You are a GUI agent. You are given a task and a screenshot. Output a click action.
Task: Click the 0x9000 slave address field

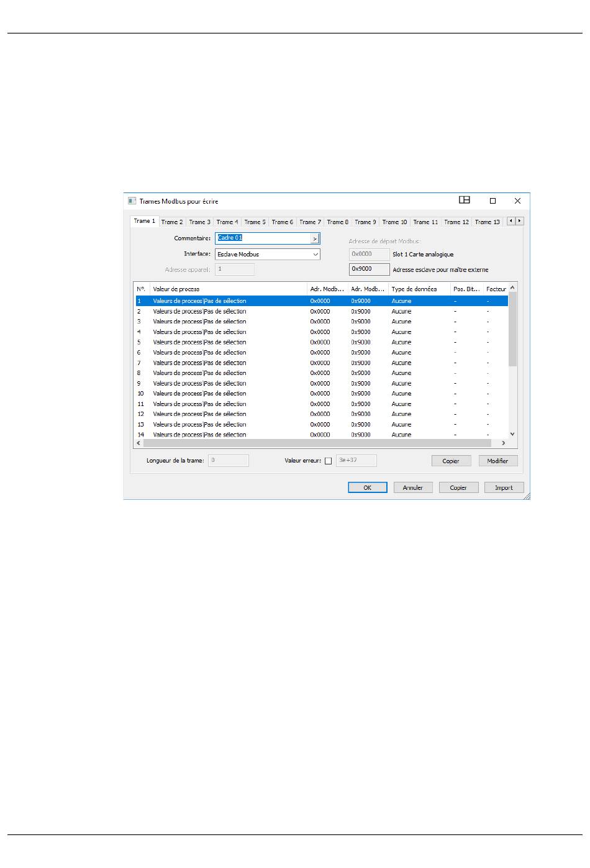point(370,269)
